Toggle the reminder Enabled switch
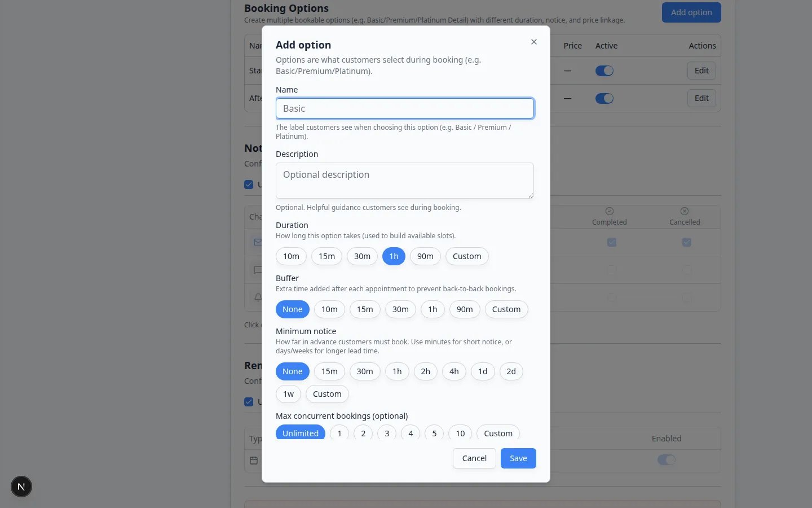Screen dimensions: 812x508 click(x=667, y=460)
